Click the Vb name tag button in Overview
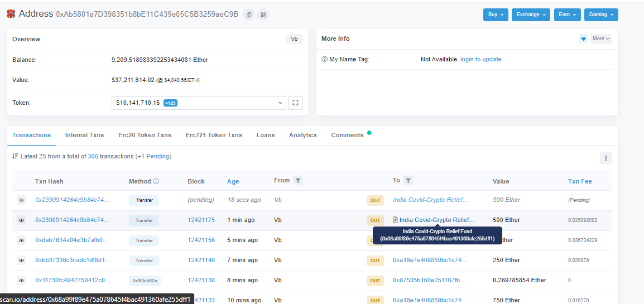 click(294, 39)
